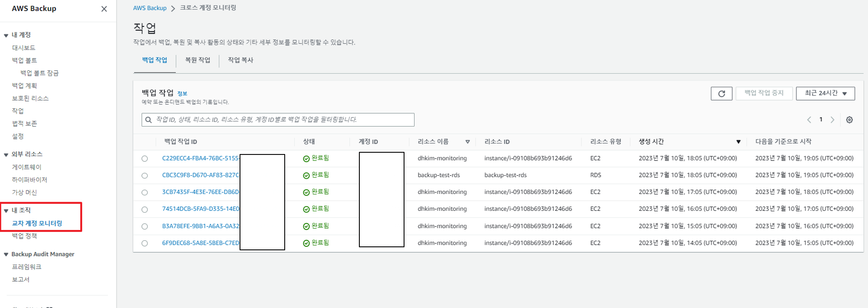Open the 최근 24시간 time range dropdown

[x=825, y=93]
